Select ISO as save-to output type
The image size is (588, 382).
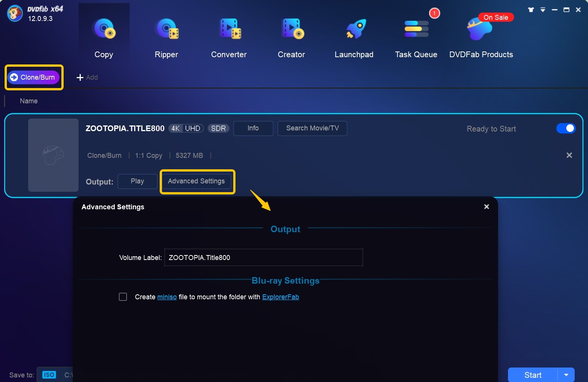tap(49, 375)
